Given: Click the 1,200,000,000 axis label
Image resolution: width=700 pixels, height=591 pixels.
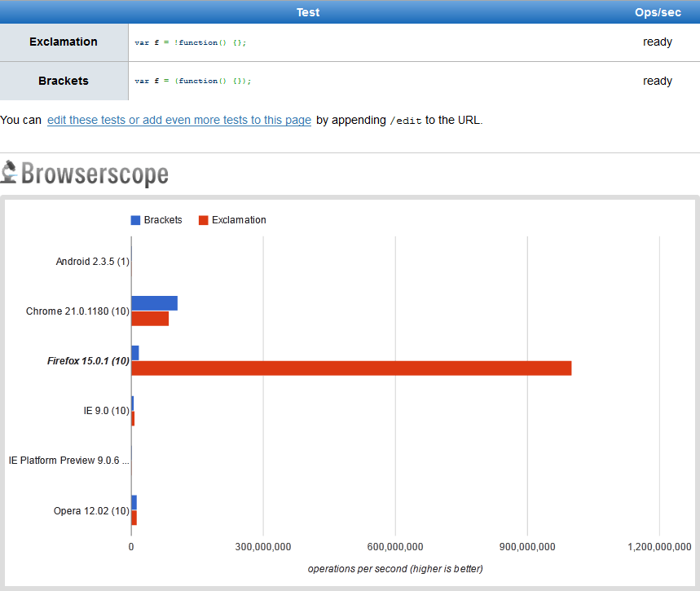Looking at the screenshot, I should pos(659,547).
